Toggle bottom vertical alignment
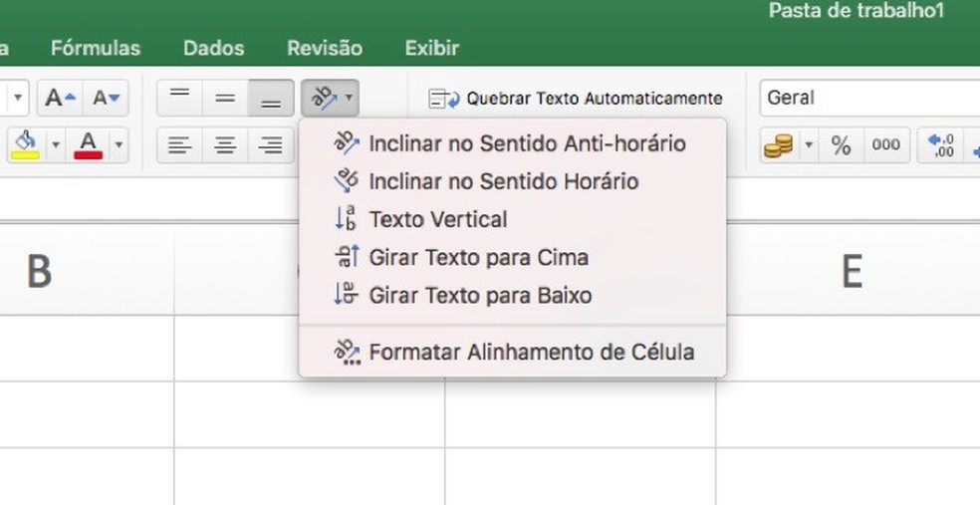Viewport: 980px width, 505px height. pyautogui.click(x=271, y=98)
